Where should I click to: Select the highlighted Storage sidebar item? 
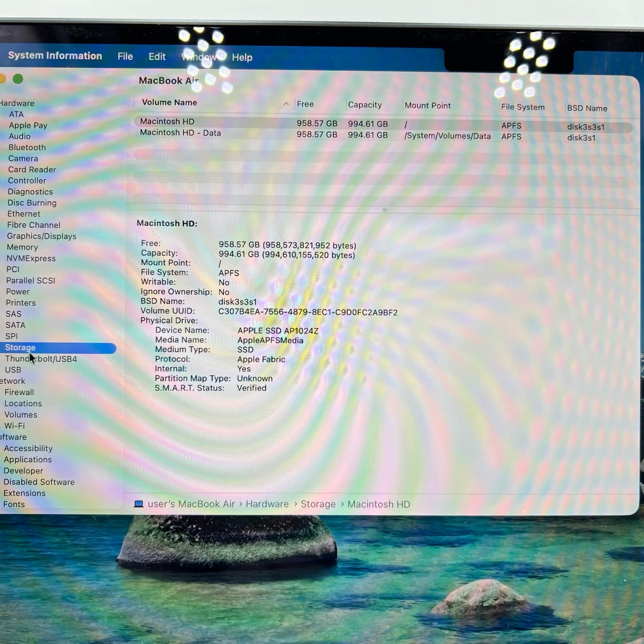click(58, 348)
